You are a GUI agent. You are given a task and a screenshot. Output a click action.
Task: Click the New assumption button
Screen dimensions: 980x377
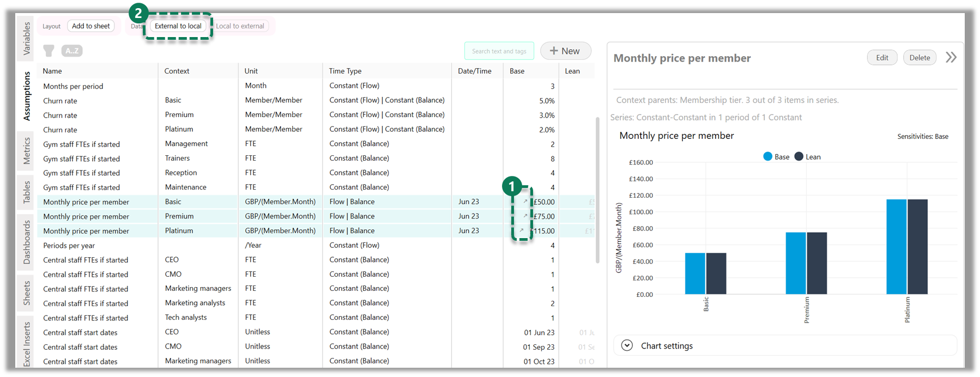[x=566, y=51]
